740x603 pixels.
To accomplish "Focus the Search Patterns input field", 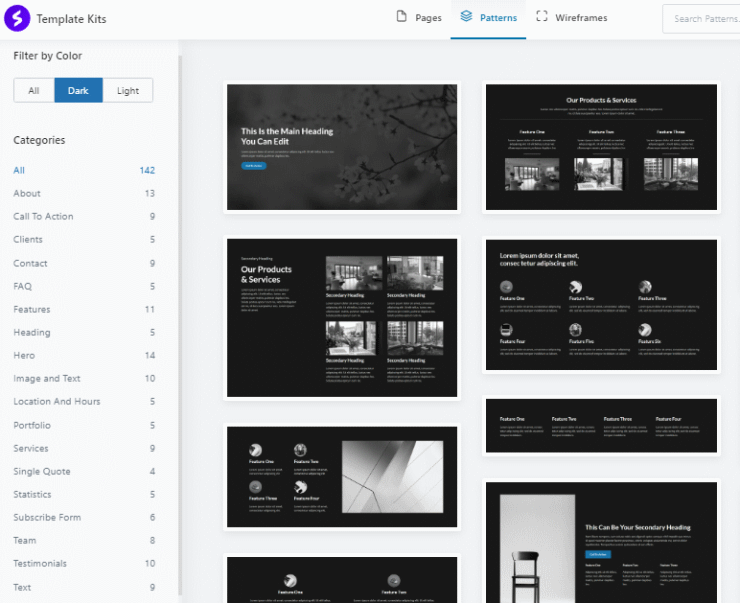I will (701, 19).
